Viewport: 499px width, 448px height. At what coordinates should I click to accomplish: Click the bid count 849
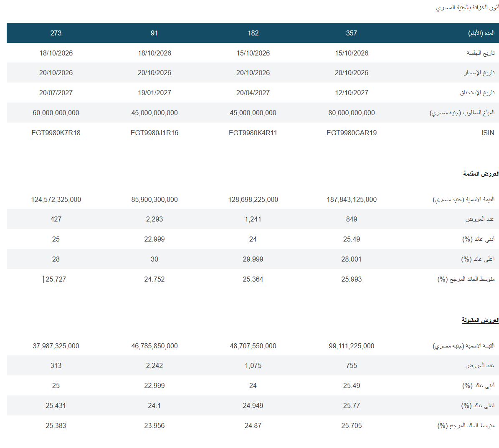click(352, 219)
